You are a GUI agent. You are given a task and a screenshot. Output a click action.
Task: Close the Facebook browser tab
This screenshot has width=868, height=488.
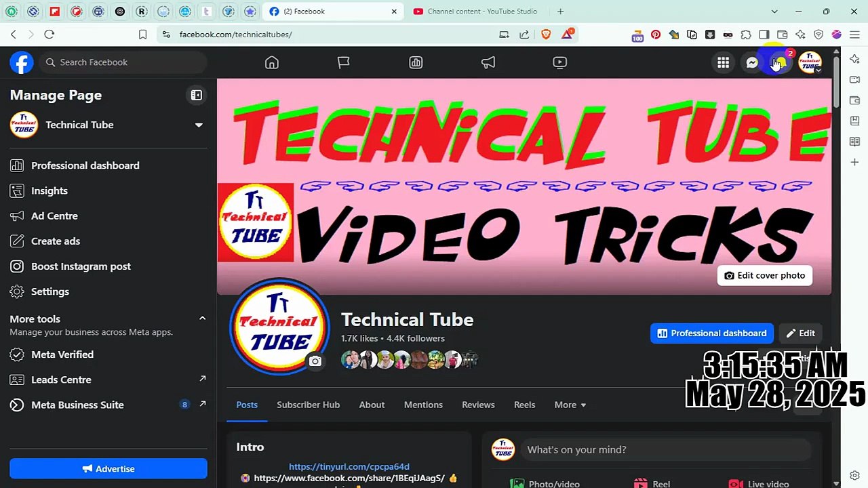394,12
